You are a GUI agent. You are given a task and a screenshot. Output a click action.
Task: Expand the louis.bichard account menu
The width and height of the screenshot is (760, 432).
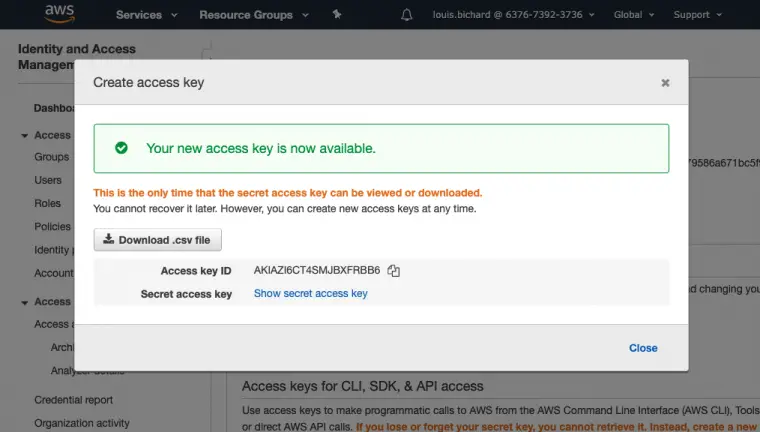coord(513,15)
